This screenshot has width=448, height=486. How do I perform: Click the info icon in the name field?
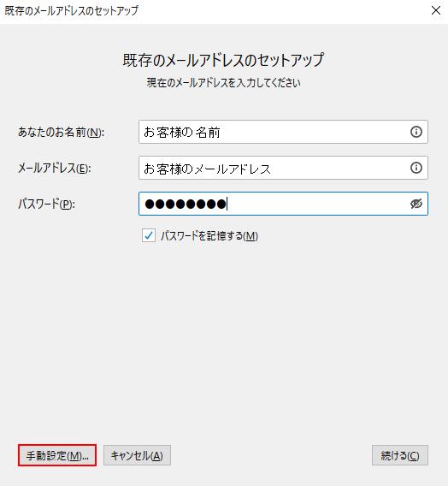pos(416,132)
